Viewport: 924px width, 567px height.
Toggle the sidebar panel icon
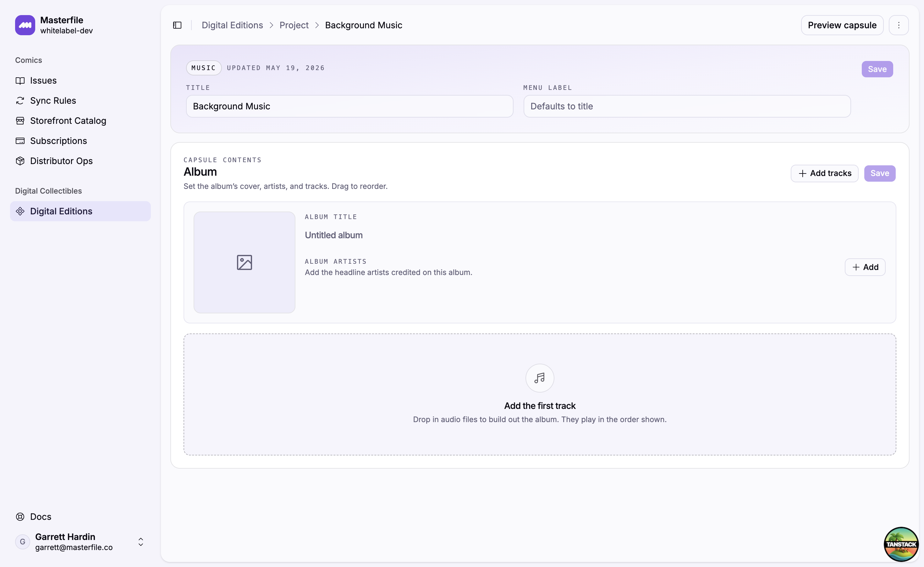[177, 25]
